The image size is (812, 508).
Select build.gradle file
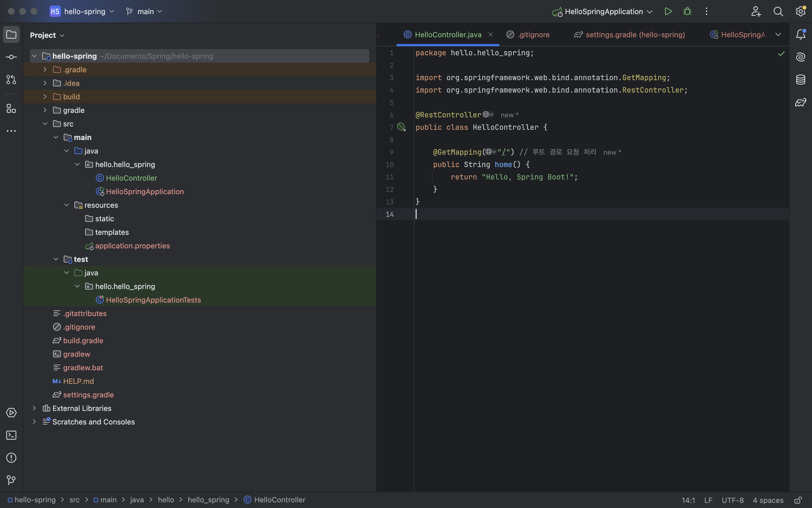click(83, 340)
